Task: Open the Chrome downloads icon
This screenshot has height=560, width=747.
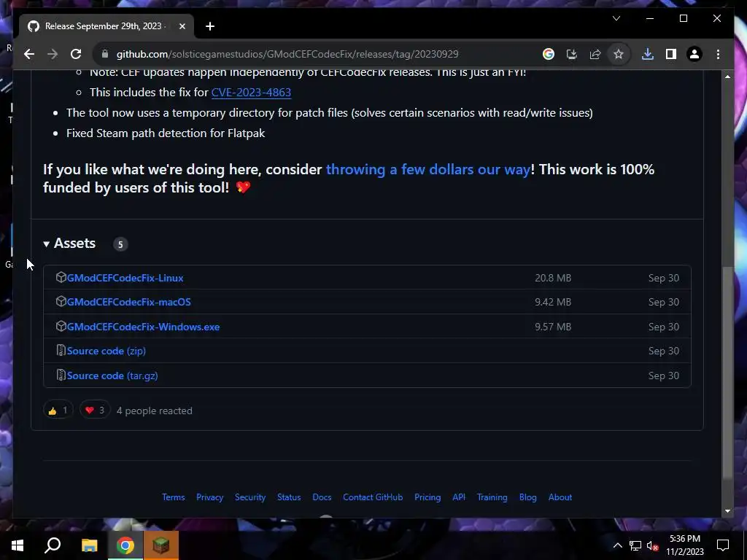Action: point(648,54)
